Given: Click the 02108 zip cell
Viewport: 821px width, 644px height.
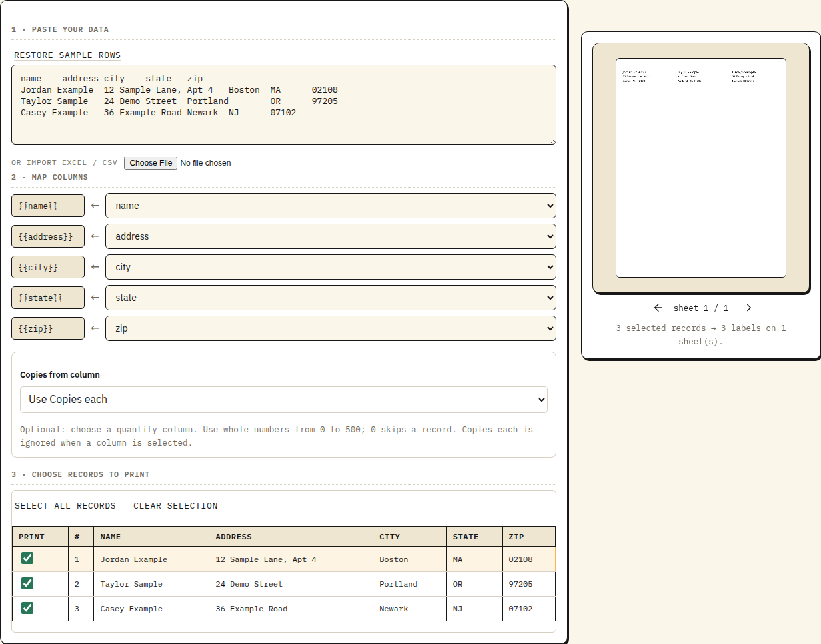Looking at the screenshot, I should point(529,559).
